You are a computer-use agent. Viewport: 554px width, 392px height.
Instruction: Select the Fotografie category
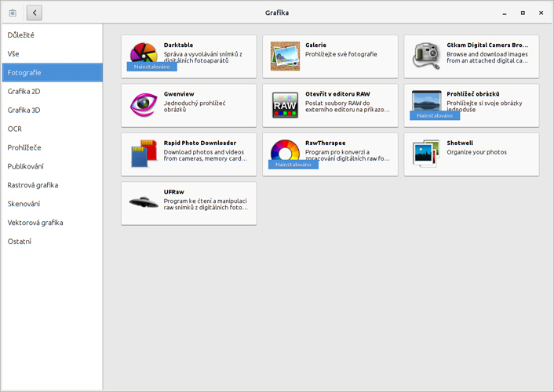(x=53, y=72)
